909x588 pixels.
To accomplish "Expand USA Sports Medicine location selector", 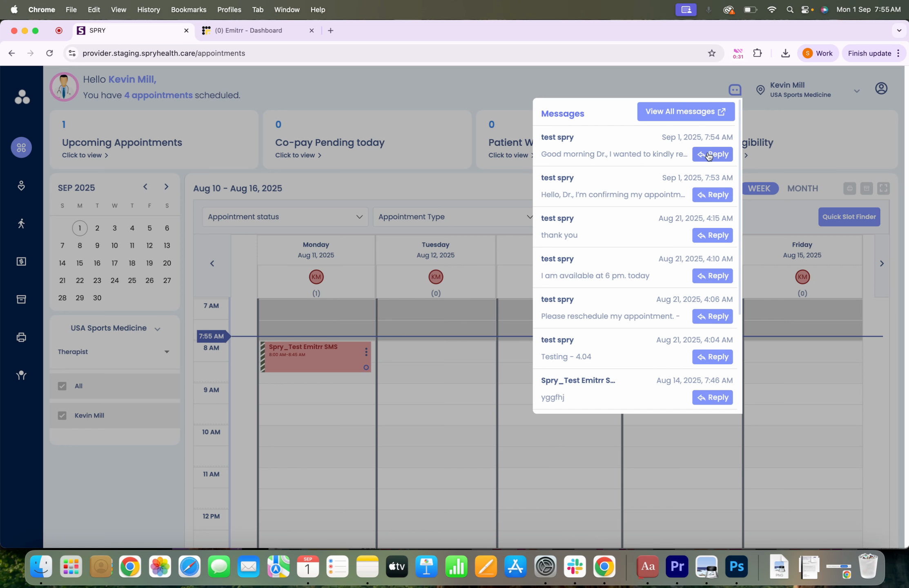I will (115, 328).
